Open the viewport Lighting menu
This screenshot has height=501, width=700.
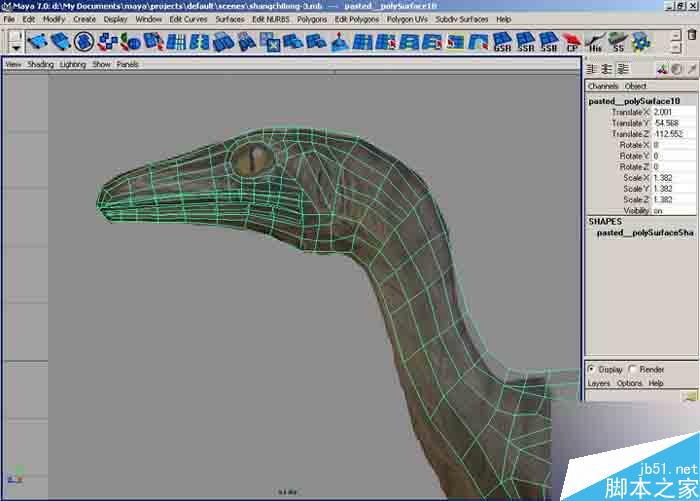click(x=72, y=64)
